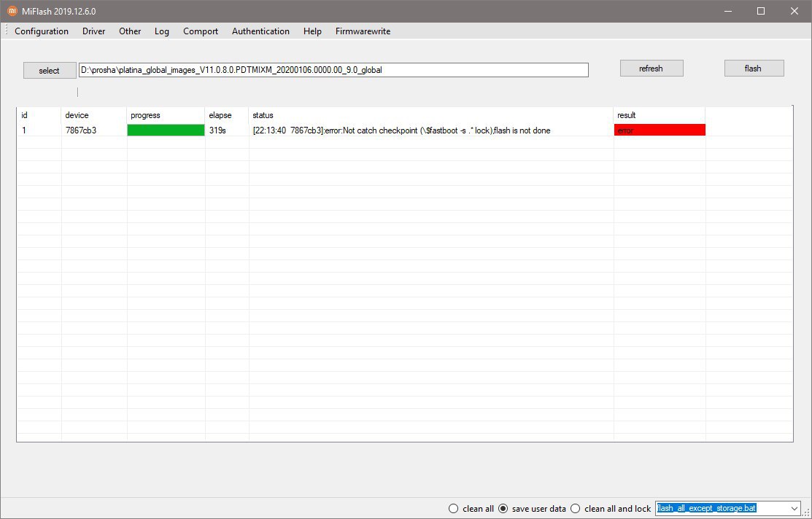The width and height of the screenshot is (812, 519).
Task: Click the green progress bar for device 7867cb3
Action: coord(166,130)
